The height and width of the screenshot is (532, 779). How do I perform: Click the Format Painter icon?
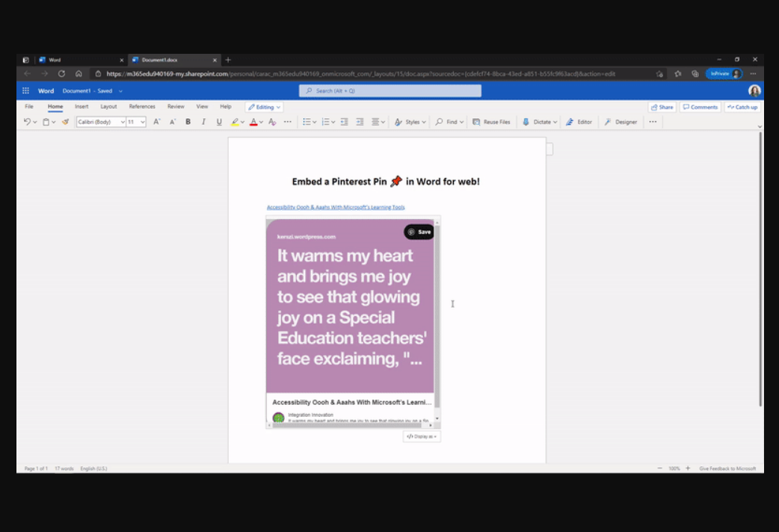[x=64, y=122]
